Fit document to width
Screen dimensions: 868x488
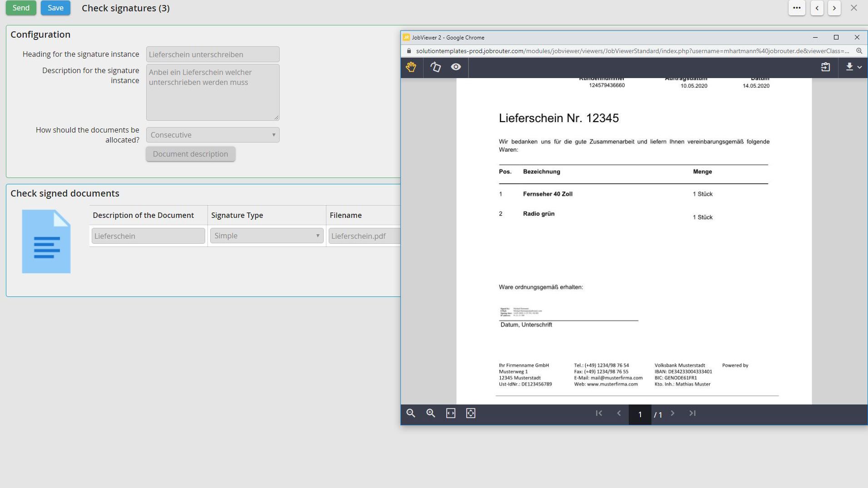pyautogui.click(x=451, y=413)
